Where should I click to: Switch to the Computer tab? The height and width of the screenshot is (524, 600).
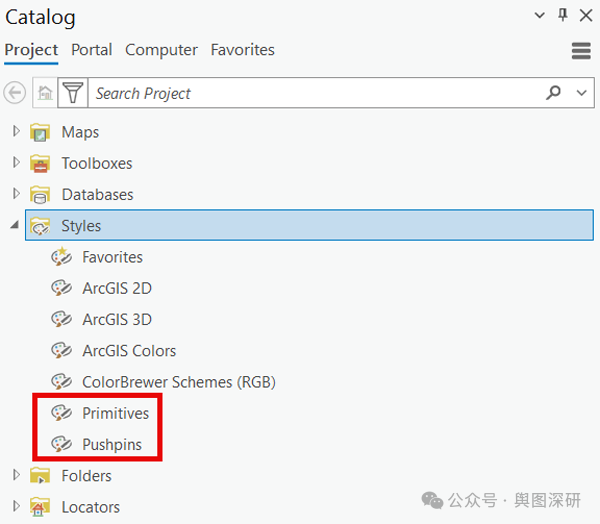[161, 50]
